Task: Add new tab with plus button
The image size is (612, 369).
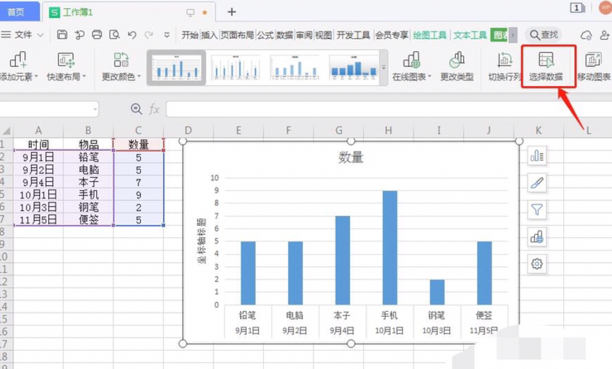Action: tap(232, 12)
